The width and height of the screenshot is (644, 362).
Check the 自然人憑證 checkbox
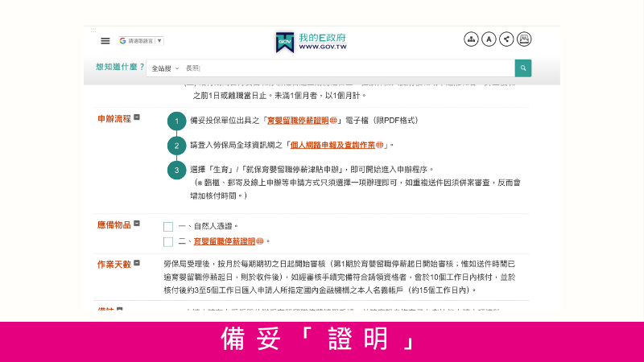pyautogui.click(x=168, y=227)
